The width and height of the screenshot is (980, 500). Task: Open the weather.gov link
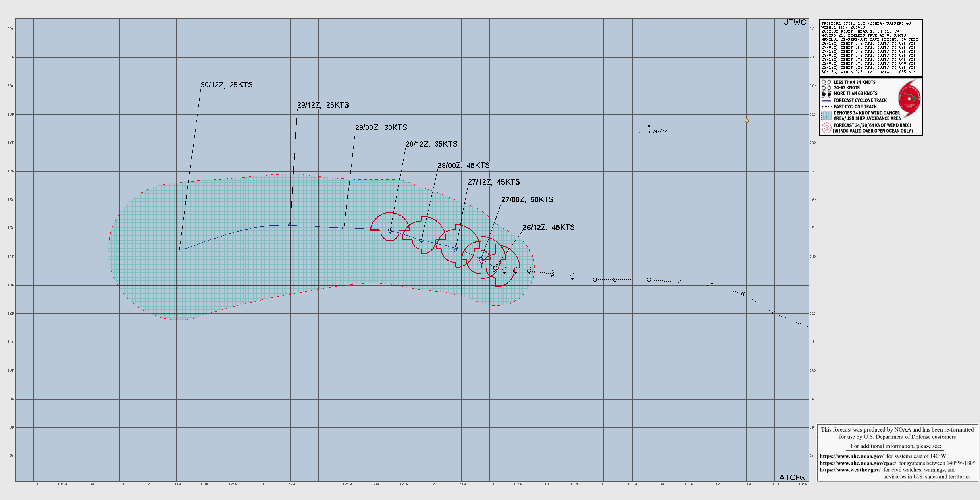point(850,470)
